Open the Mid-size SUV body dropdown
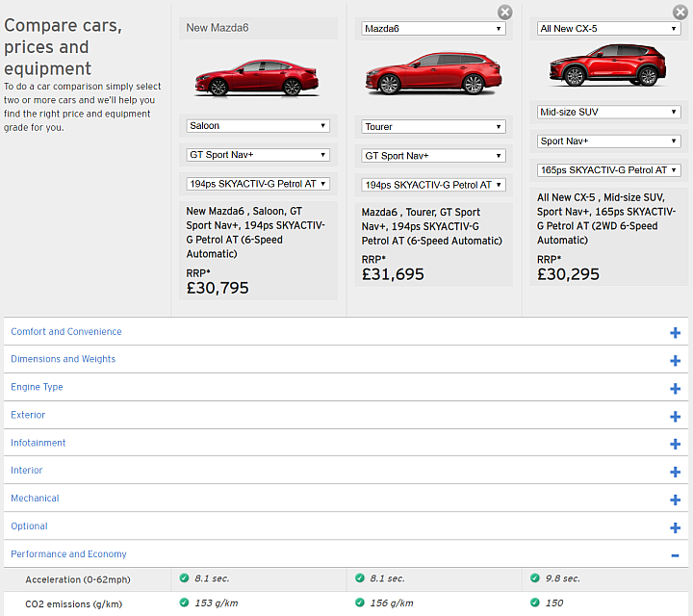This screenshot has height=616, width=693. pyautogui.click(x=608, y=113)
